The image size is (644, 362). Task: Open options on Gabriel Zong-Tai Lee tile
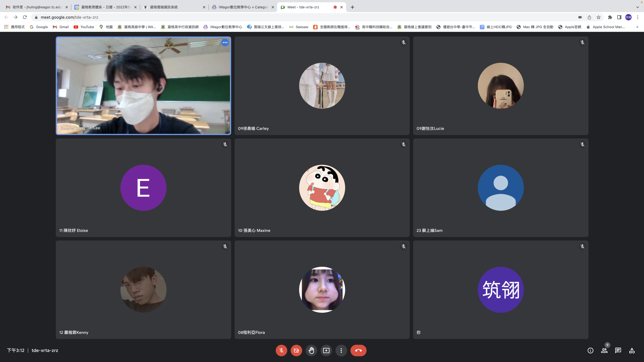tap(225, 42)
